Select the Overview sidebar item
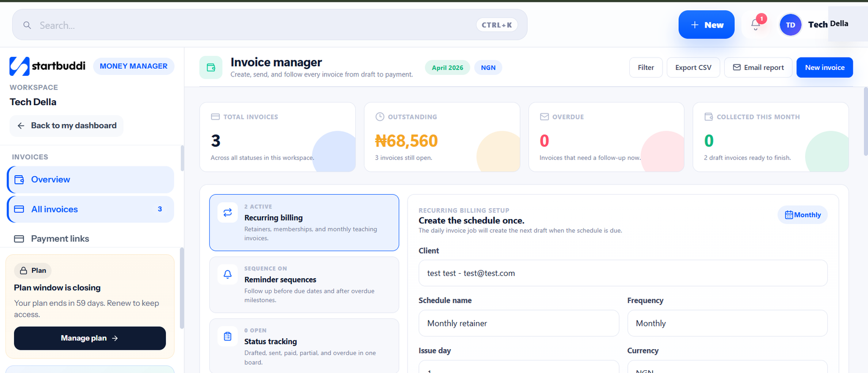The height and width of the screenshot is (373, 868). tap(91, 179)
